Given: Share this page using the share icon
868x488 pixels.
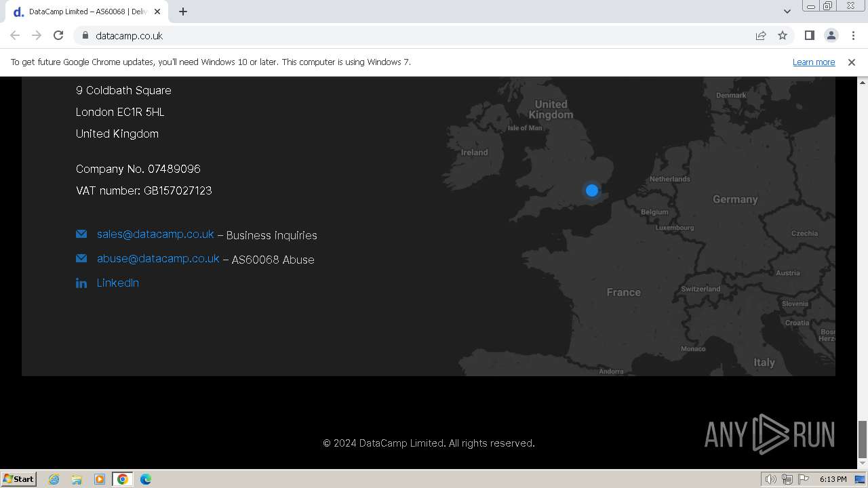Looking at the screenshot, I should click(761, 35).
